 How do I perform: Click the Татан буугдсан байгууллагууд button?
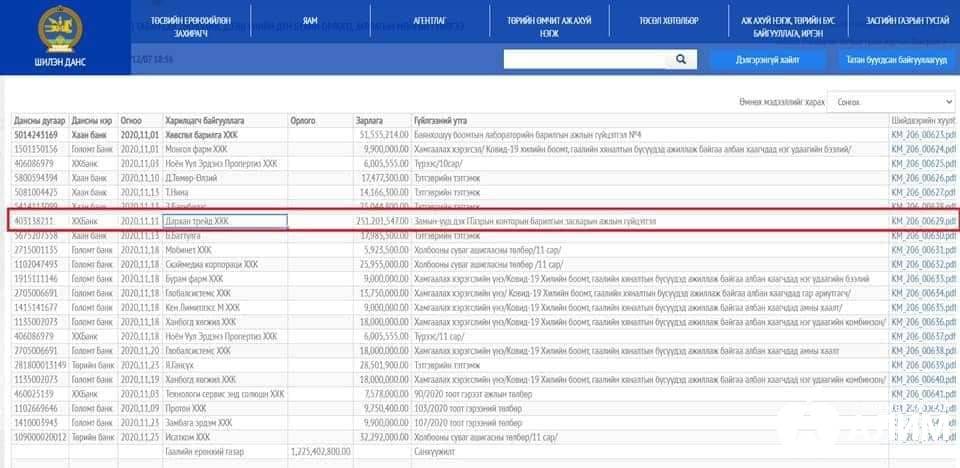[x=896, y=60]
